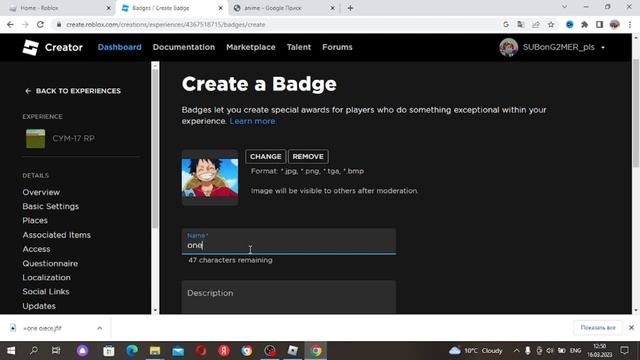640x360 pixels.
Task: Bookmark this page with the star icon
Action: (x=551, y=24)
